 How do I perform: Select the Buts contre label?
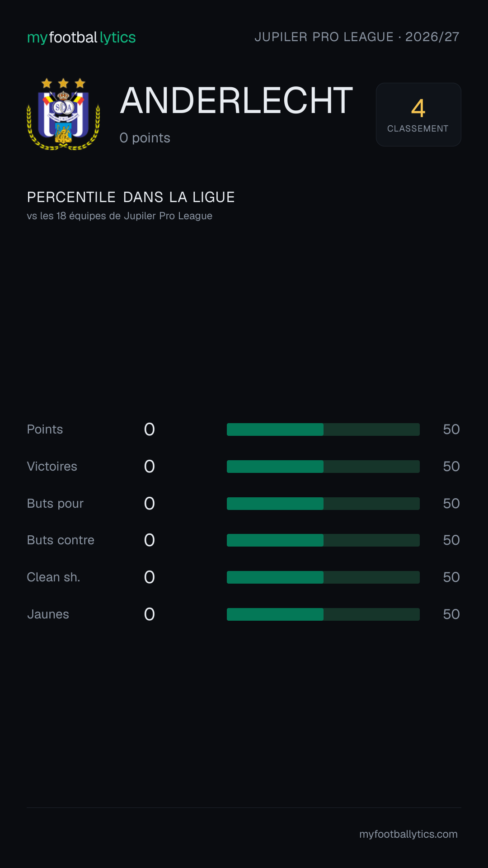(61, 540)
